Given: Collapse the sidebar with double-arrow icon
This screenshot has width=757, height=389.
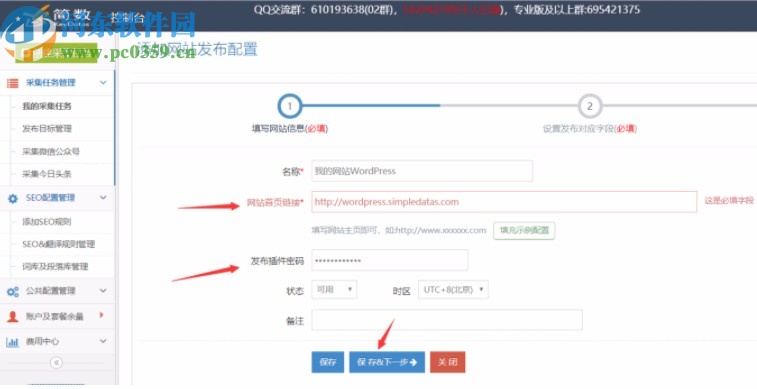Looking at the screenshot, I should click(56, 363).
